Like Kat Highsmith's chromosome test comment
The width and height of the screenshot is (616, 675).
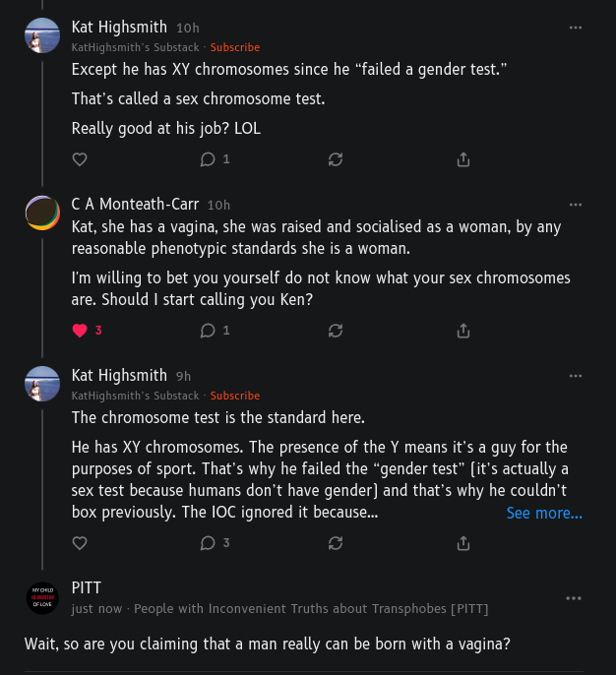tap(81, 543)
